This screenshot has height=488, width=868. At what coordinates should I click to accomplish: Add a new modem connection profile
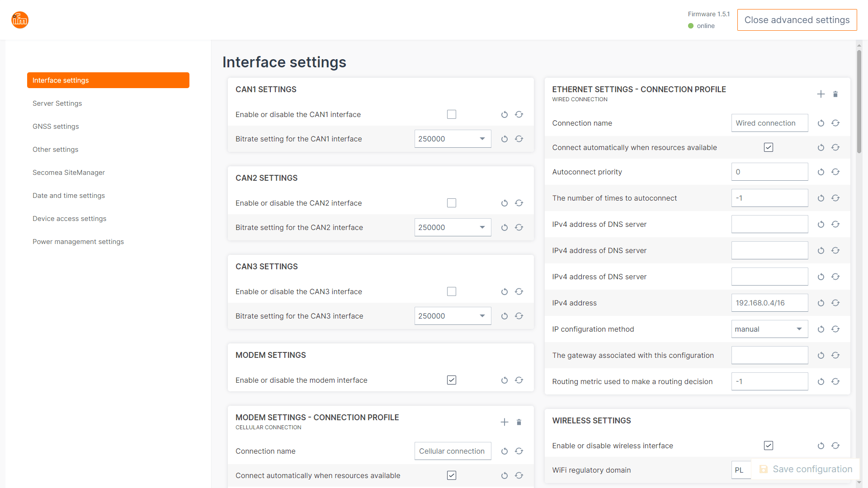coord(505,422)
